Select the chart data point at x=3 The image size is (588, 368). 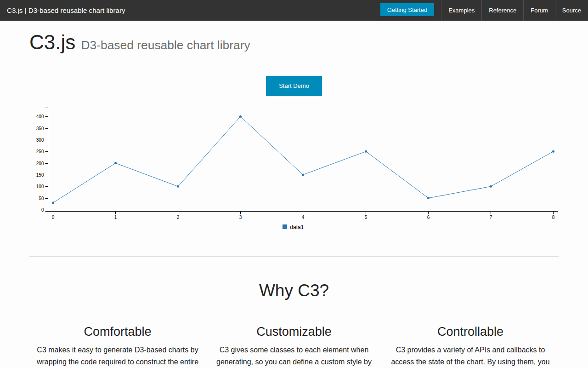click(240, 116)
